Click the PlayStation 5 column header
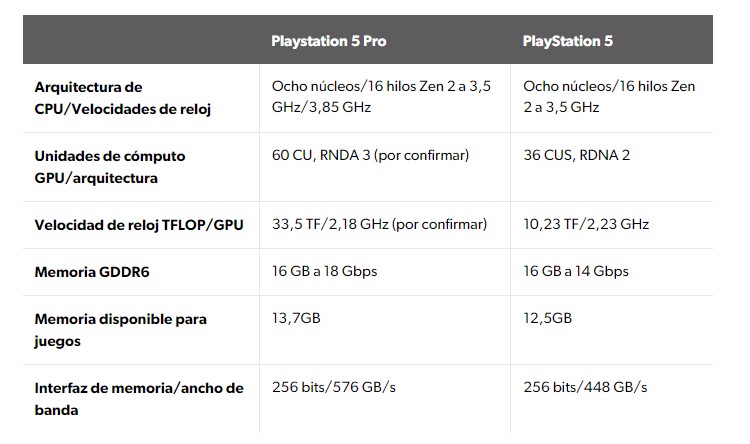Screen dimensions: 750x444 pyautogui.click(x=567, y=41)
